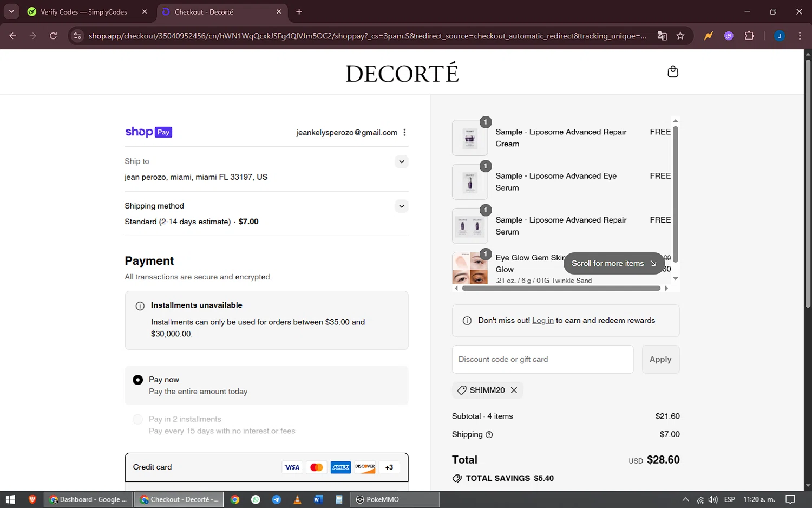Click the Log in rewards link
This screenshot has width=812, height=508.
(542, 321)
